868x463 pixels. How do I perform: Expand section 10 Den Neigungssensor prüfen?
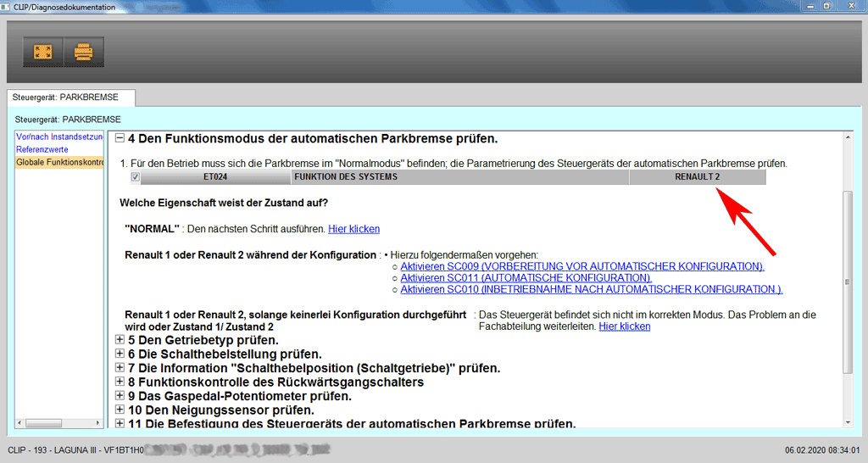120,410
